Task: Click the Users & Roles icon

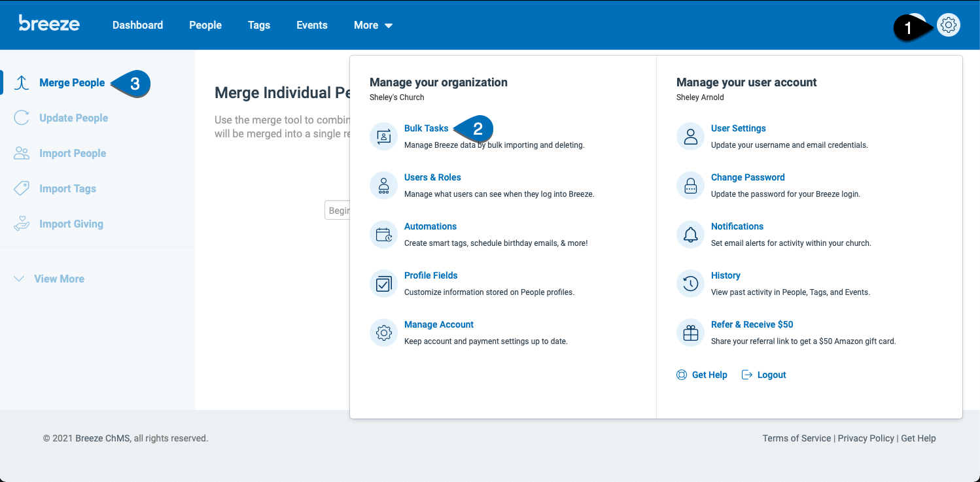Action: (x=384, y=185)
